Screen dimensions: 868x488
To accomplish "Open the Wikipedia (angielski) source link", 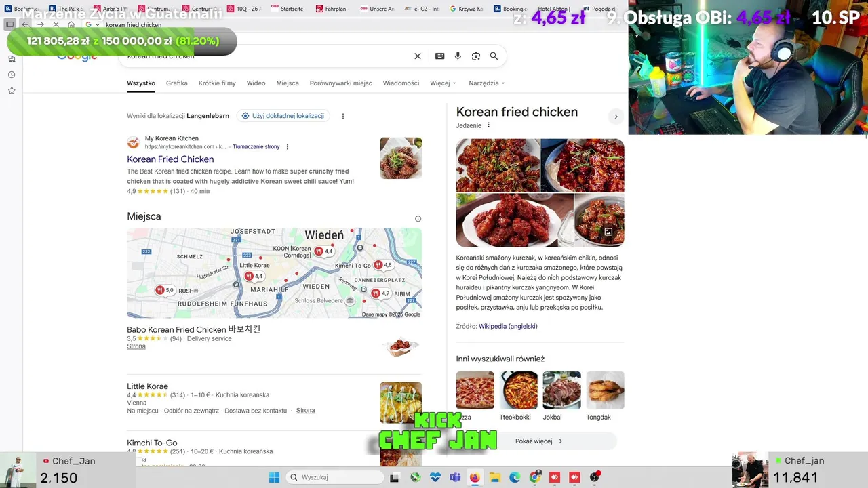I will 508,327.
